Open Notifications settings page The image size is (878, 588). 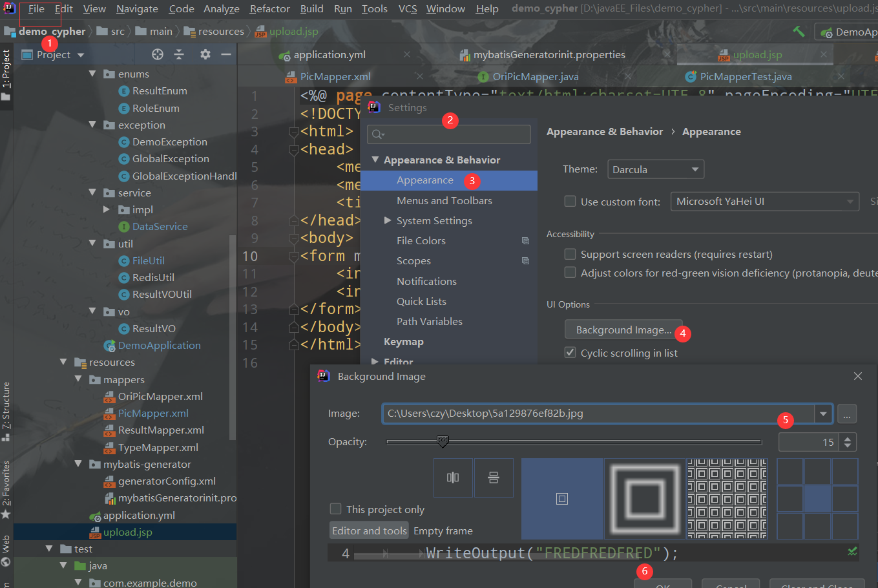coord(426,281)
